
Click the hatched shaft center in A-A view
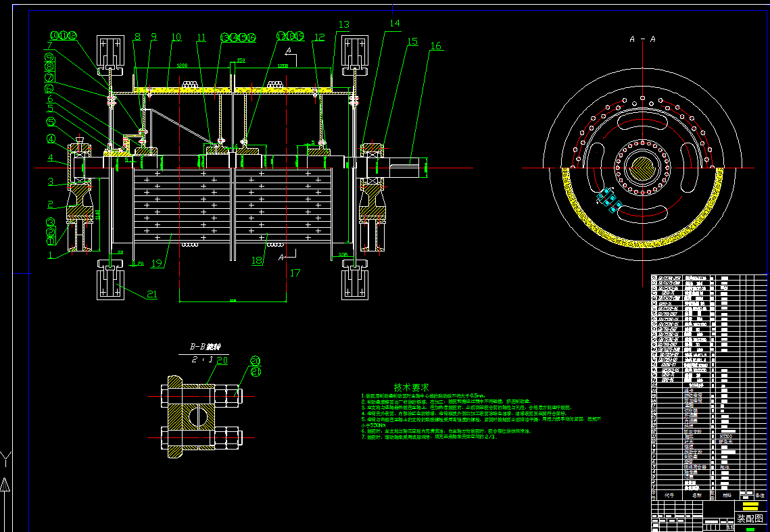(x=642, y=168)
